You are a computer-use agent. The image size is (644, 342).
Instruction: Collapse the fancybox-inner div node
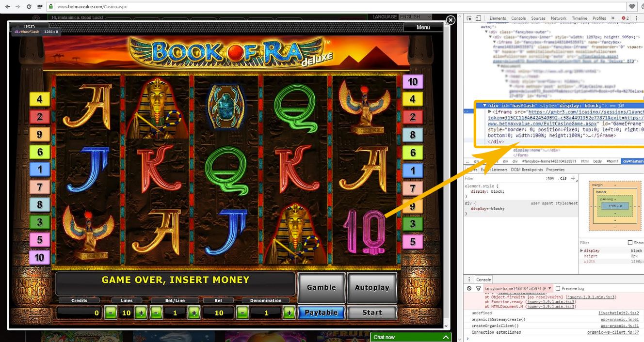490,37
